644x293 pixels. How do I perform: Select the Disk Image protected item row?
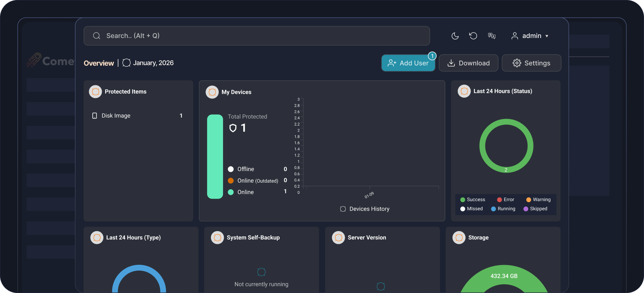(x=138, y=116)
